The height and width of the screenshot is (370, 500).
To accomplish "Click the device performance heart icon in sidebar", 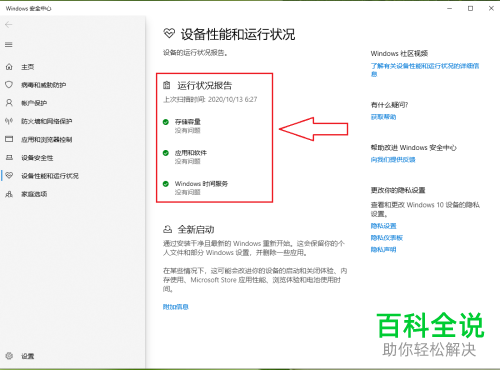I will tap(9, 175).
